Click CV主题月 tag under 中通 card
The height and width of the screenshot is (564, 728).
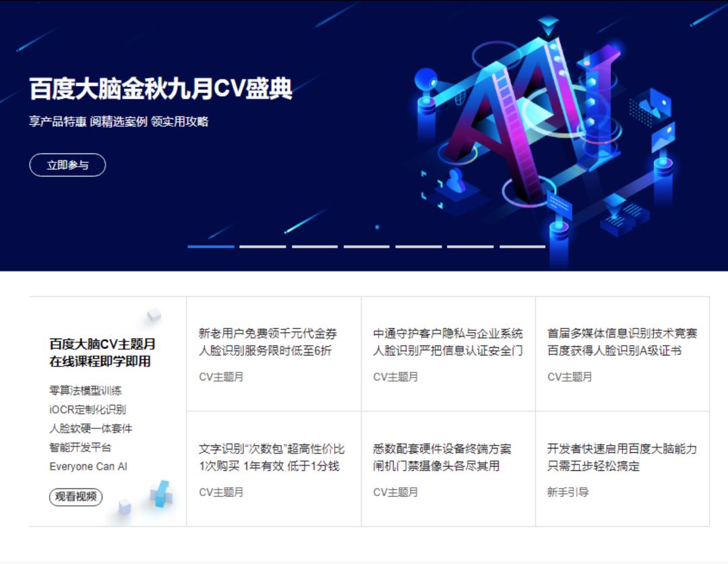tap(396, 377)
